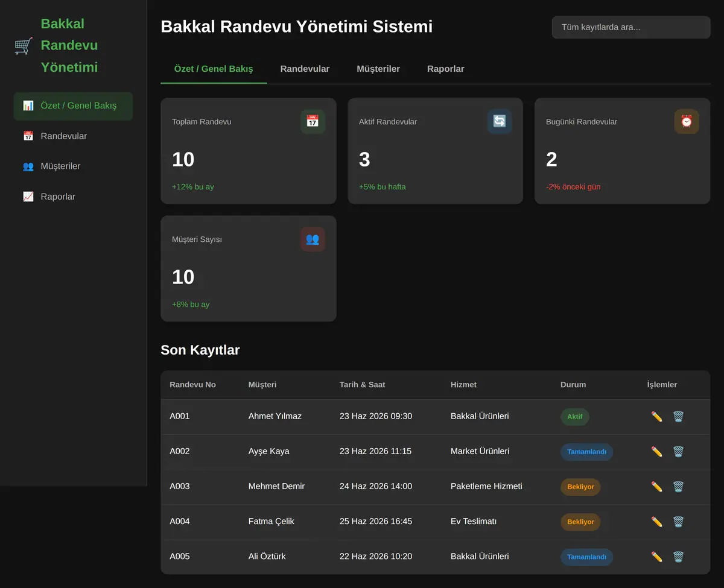Click the shopping cart logo icon
Screen dimensions: 724x588
coord(24,46)
